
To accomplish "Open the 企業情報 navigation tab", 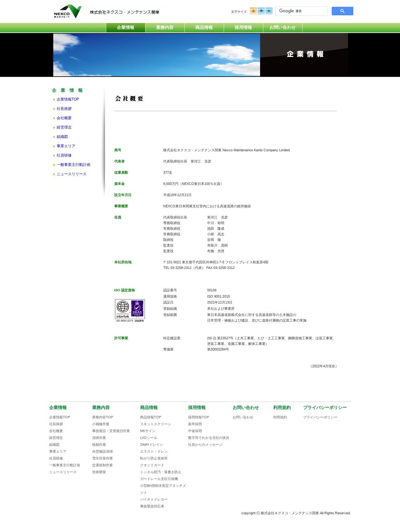I will [126, 28].
